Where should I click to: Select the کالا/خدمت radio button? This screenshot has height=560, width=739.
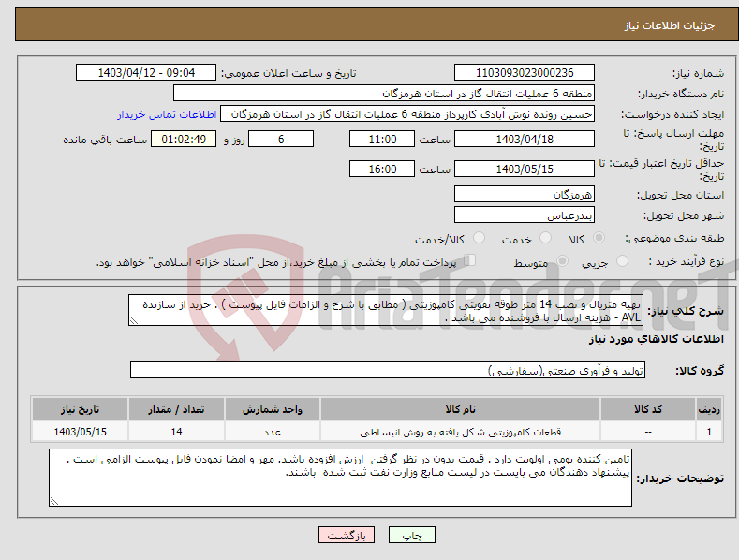pyautogui.click(x=479, y=238)
